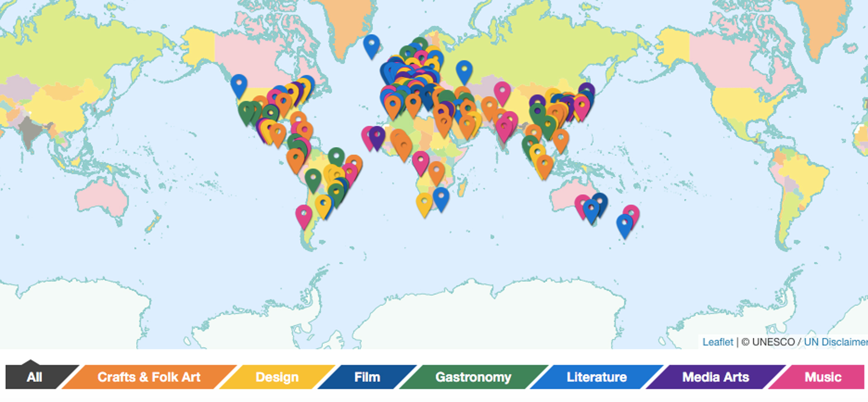Click the yellow Design pin in South Africa
The image size is (868, 402).
point(424,205)
